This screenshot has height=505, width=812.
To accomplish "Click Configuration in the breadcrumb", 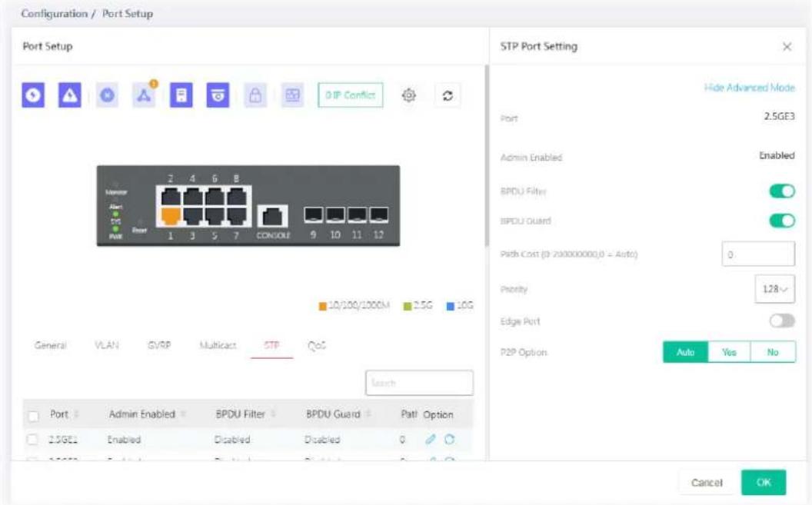I will 55,14.
